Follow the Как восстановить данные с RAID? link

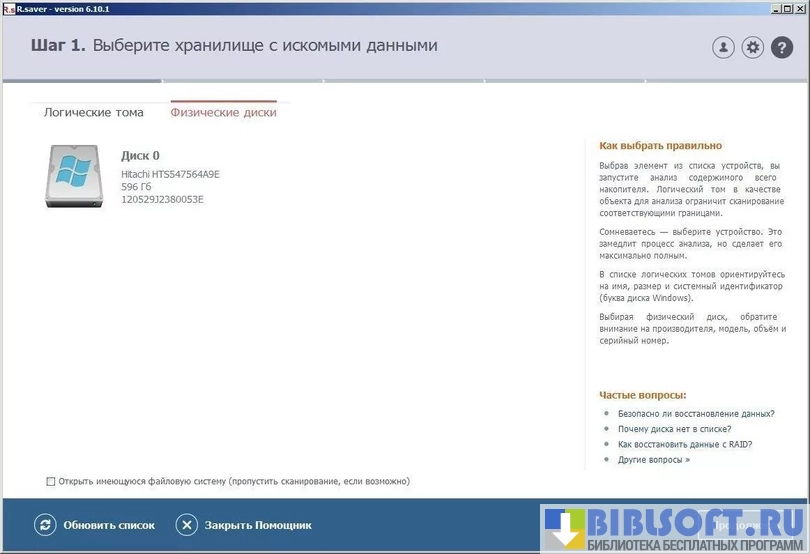click(684, 444)
